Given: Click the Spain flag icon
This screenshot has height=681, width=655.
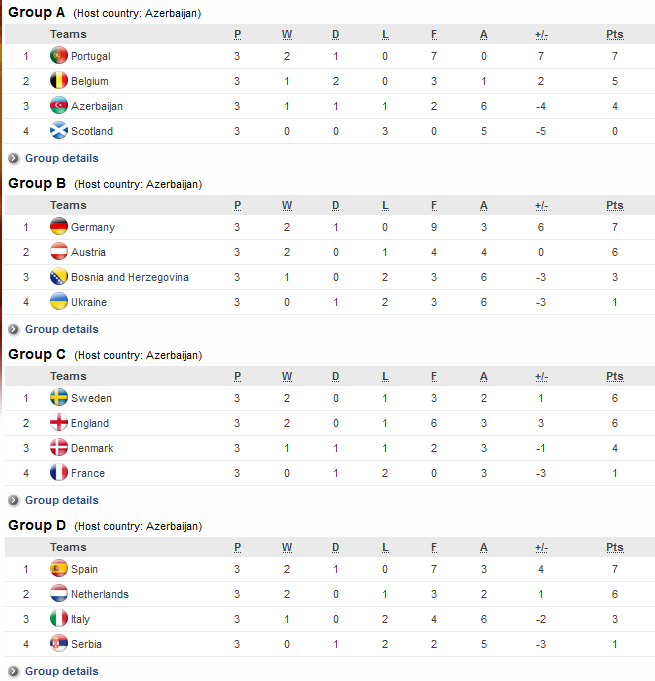Looking at the screenshot, I should point(59,569).
